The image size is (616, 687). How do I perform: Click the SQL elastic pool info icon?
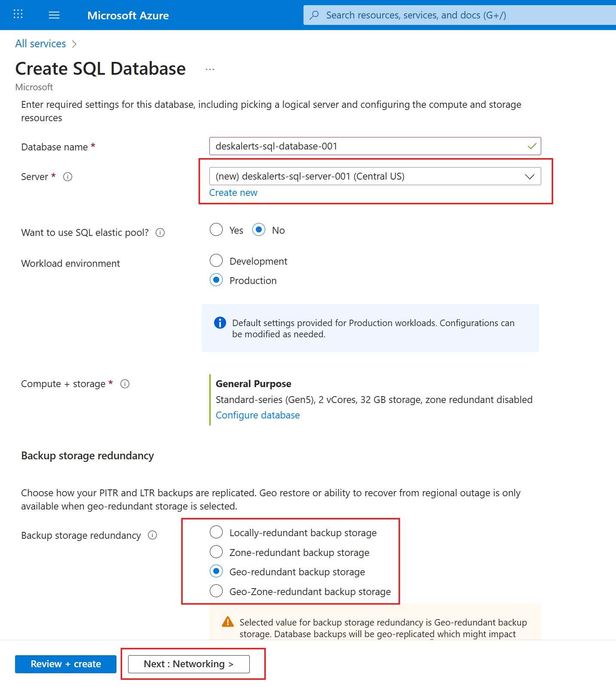(160, 232)
